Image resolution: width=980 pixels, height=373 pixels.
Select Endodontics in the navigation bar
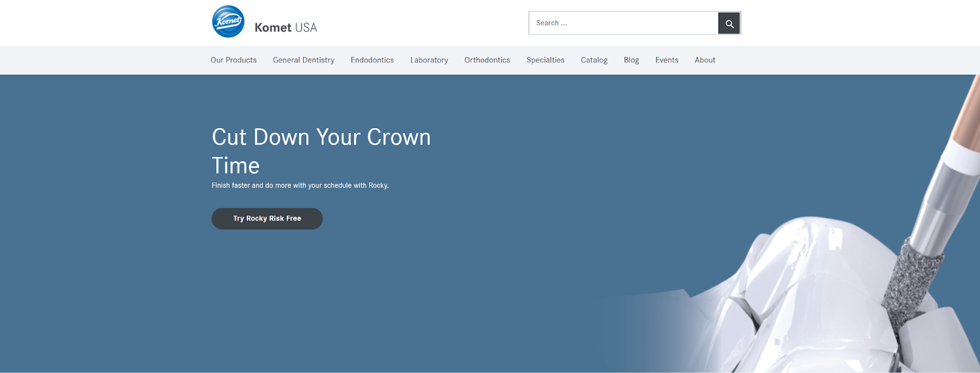(x=372, y=60)
